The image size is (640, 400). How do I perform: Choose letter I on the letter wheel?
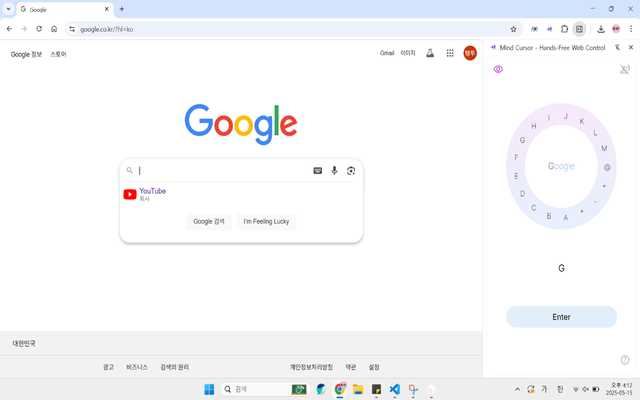pos(549,118)
